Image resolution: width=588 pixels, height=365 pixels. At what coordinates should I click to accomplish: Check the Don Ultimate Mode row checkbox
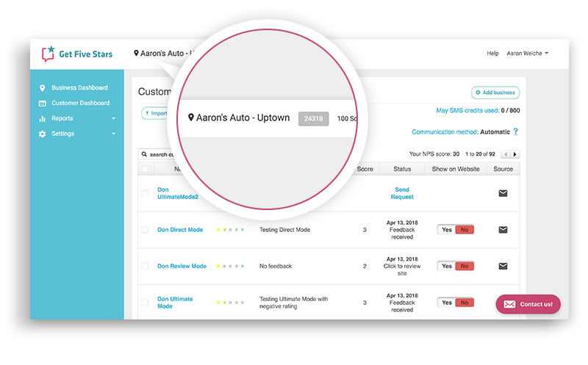click(145, 303)
